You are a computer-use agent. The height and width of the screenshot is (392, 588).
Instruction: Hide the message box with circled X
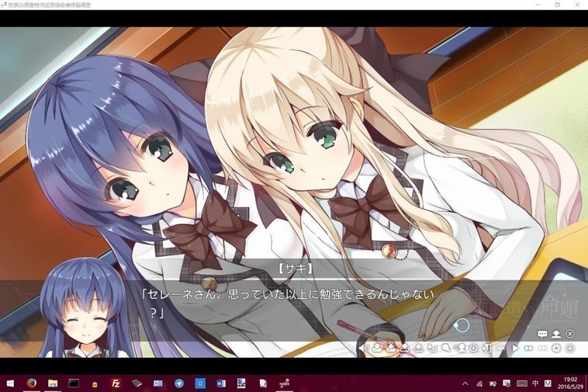tap(570, 334)
